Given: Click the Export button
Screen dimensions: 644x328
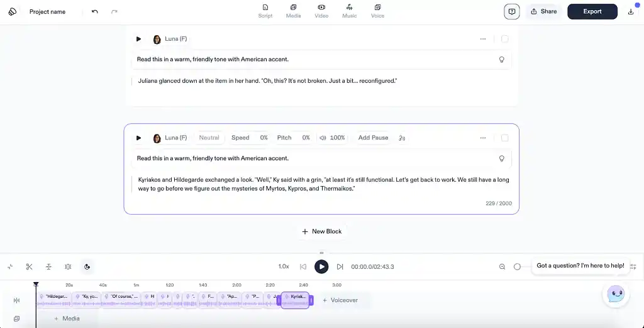Looking at the screenshot, I should click(592, 11).
